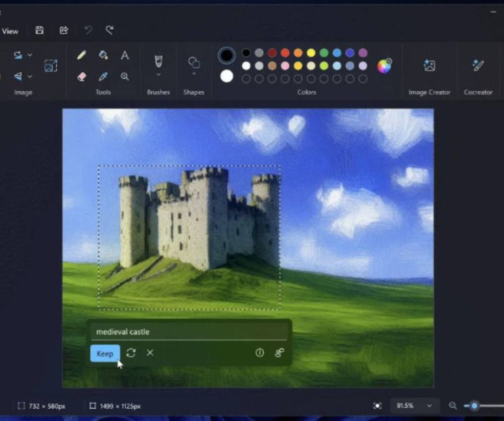Image resolution: width=504 pixels, height=421 pixels.
Task: Click the Shapes icon
Action: click(x=194, y=62)
